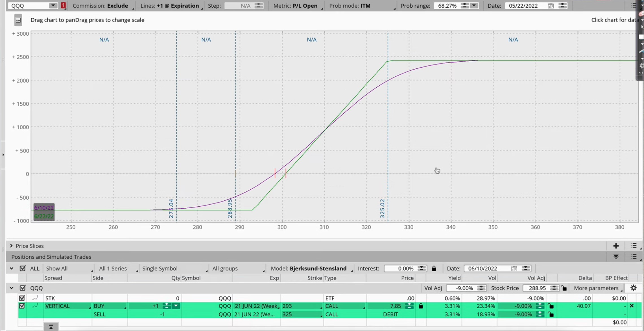644x331 pixels.
Task: Open the Positions and Simulated Trades list menu
Action: [x=634, y=257]
